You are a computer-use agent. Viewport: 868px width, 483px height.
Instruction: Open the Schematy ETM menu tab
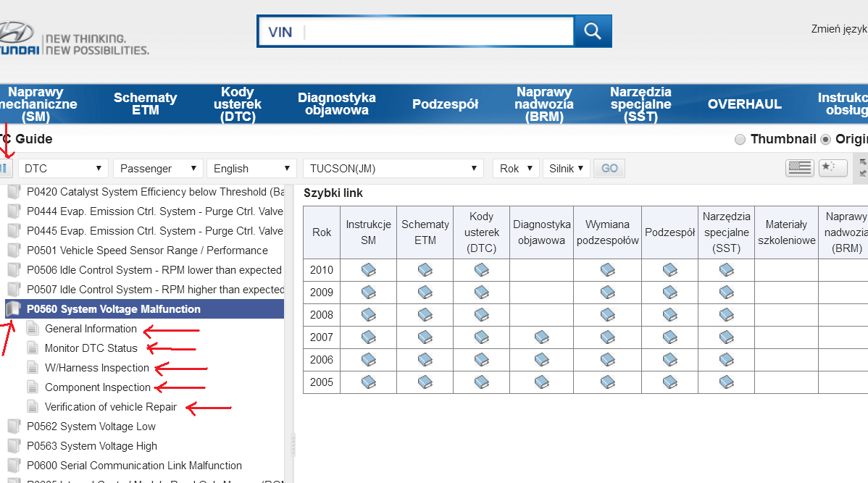[x=145, y=104]
